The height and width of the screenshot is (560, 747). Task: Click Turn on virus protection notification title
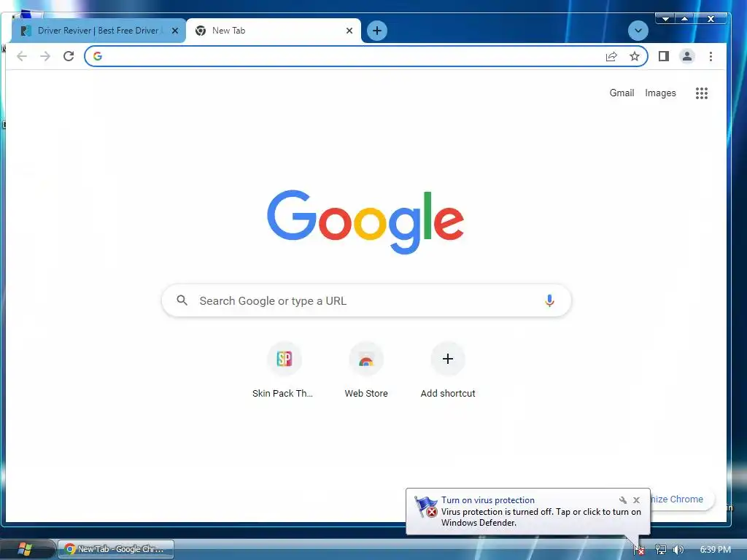pos(488,500)
